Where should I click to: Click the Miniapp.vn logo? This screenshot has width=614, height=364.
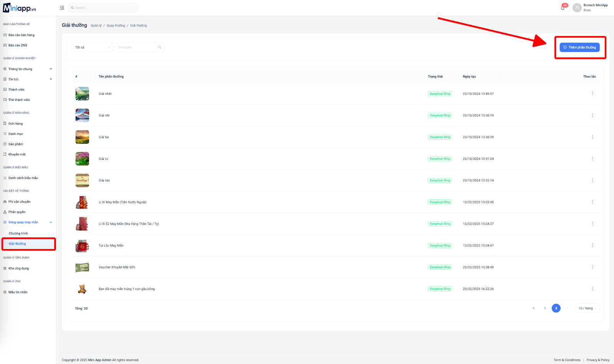(x=20, y=8)
